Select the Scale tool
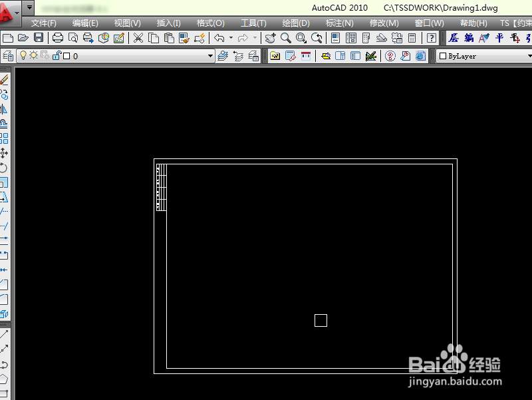 [x=4, y=182]
